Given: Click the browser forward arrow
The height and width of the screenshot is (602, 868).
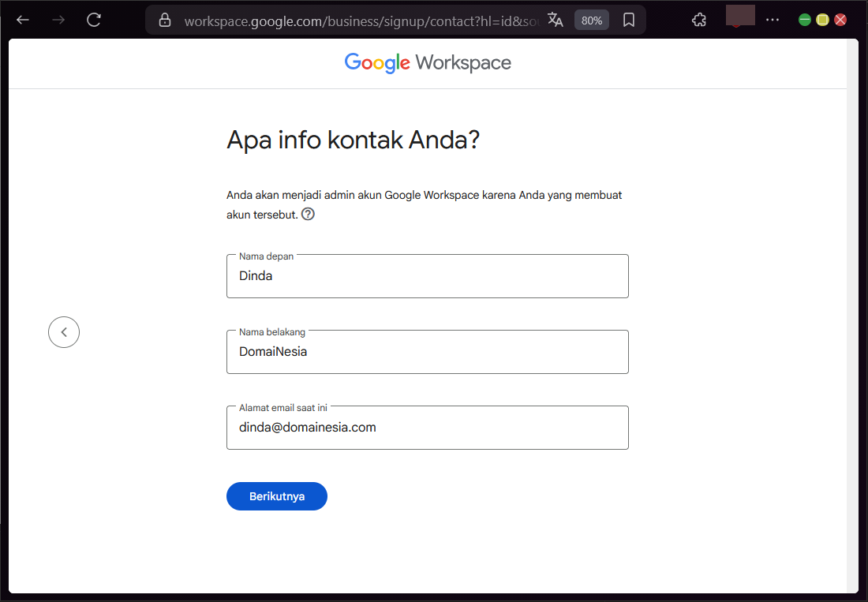Looking at the screenshot, I should [58, 21].
